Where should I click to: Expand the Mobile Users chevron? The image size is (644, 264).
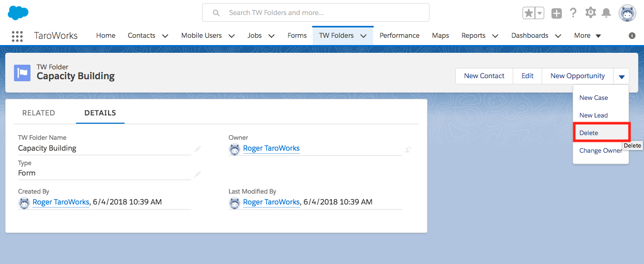point(232,36)
